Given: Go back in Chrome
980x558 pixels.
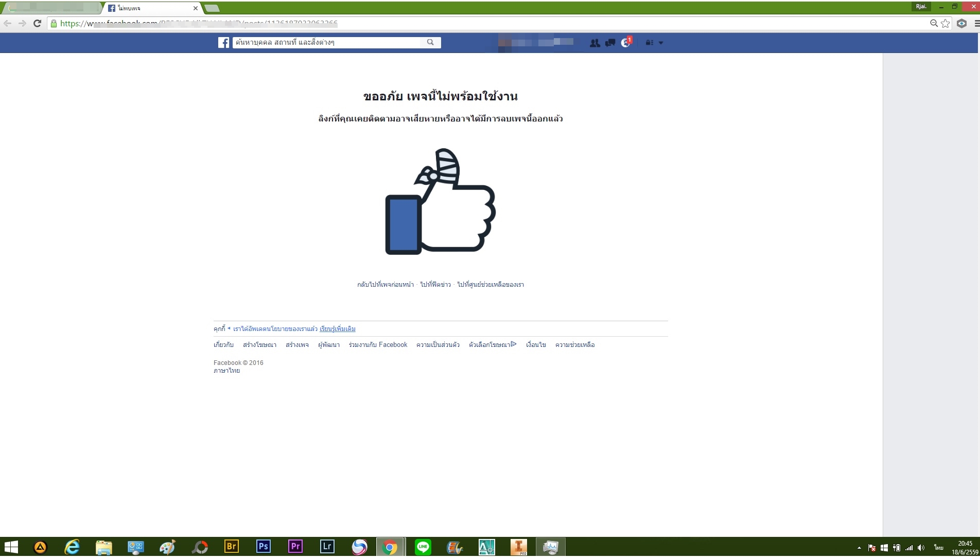Looking at the screenshot, I should [x=8, y=23].
